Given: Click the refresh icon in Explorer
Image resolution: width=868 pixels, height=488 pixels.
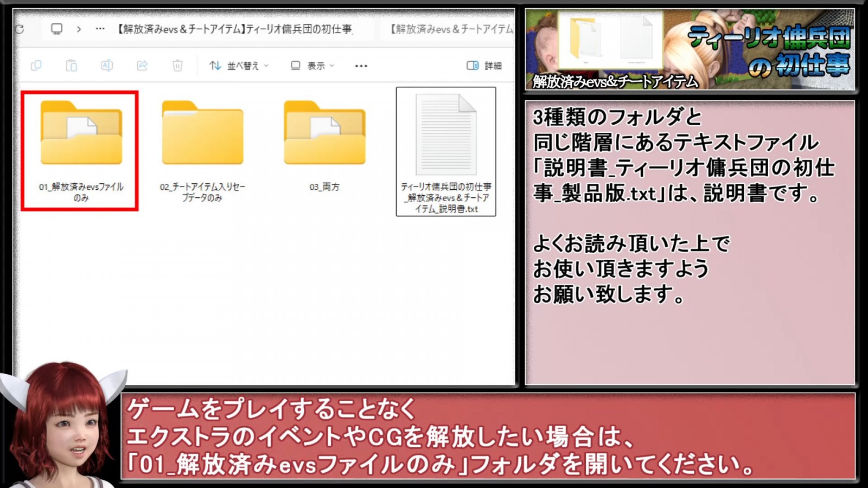Looking at the screenshot, I should click(19, 29).
